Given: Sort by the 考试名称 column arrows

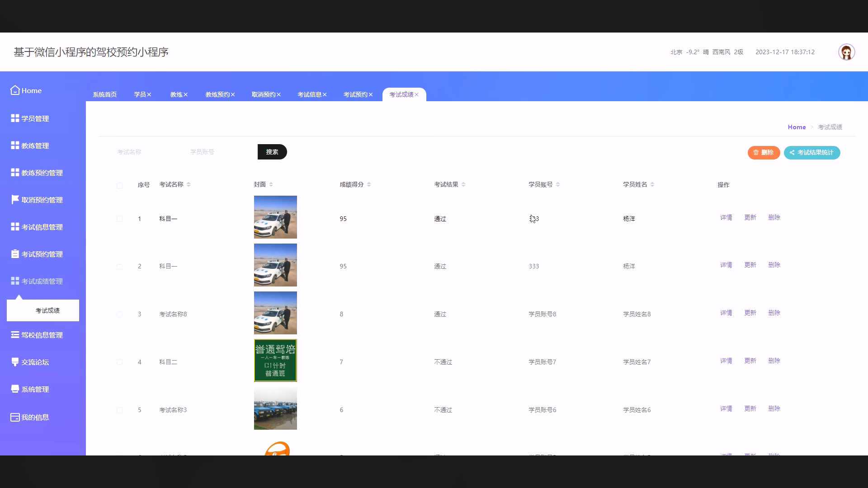Looking at the screenshot, I should click(x=189, y=184).
